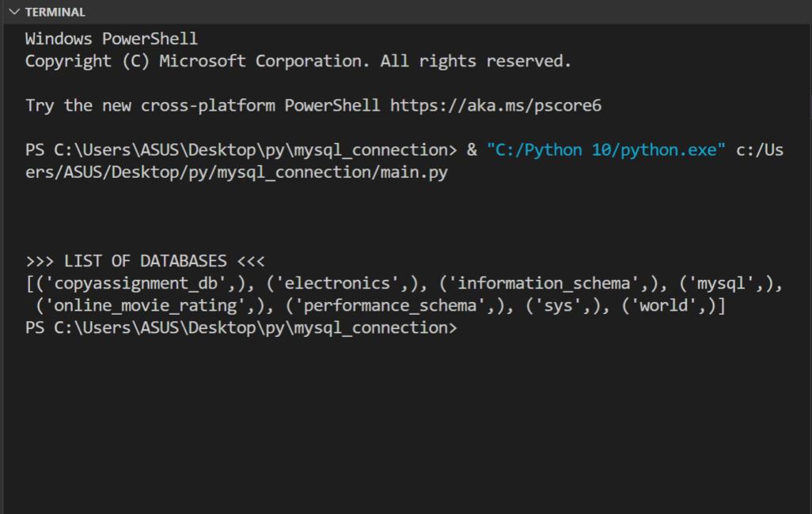This screenshot has height=514, width=812.
Task: Click 'information_schema' in the output
Action: click(x=544, y=283)
